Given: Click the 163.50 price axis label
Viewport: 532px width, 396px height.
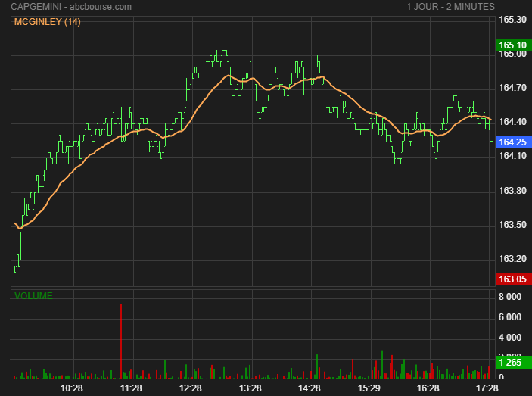Looking at the screenshot, I should click(x=512, y=225).
